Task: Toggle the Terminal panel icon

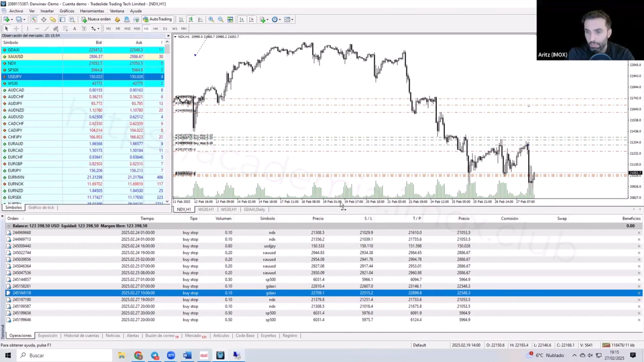Action: click(62, 19)
